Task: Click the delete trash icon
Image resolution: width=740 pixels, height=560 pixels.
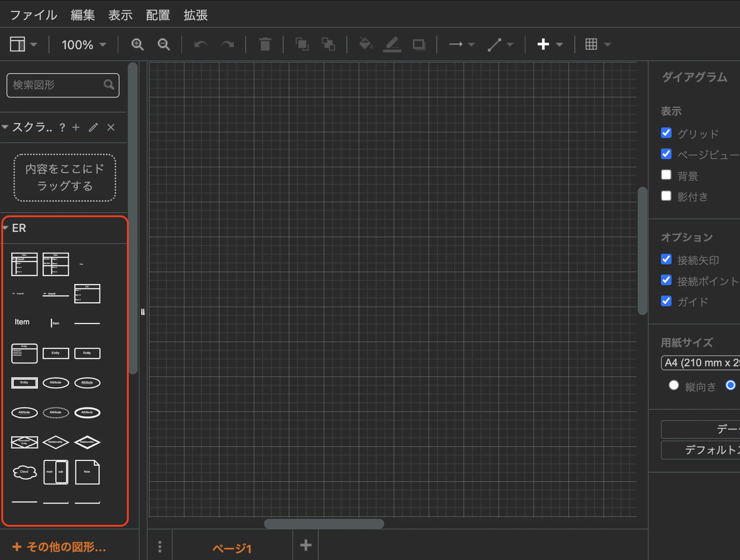Action: (265, 44)
